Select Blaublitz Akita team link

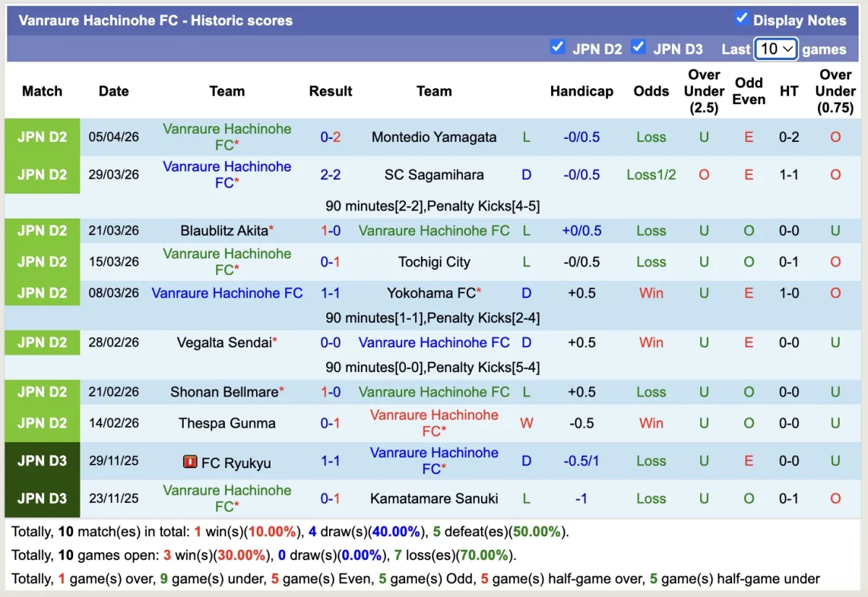pyautogui.click(x=224, y=231)
